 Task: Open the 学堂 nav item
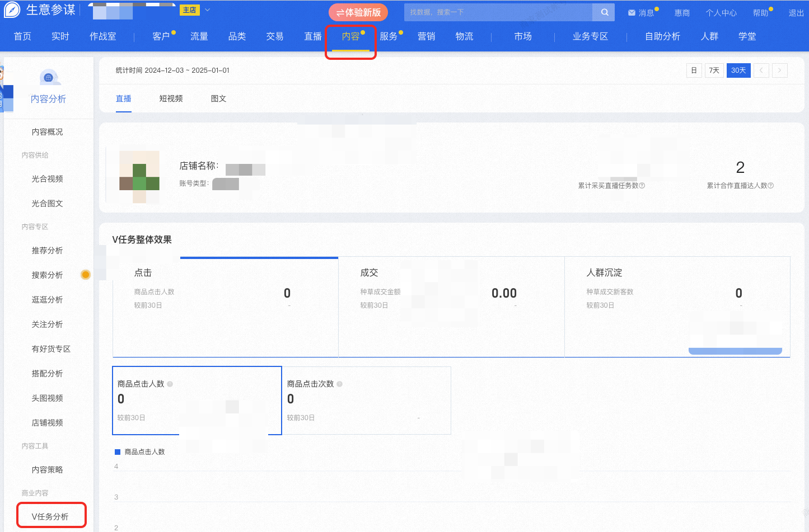[747, 36]
